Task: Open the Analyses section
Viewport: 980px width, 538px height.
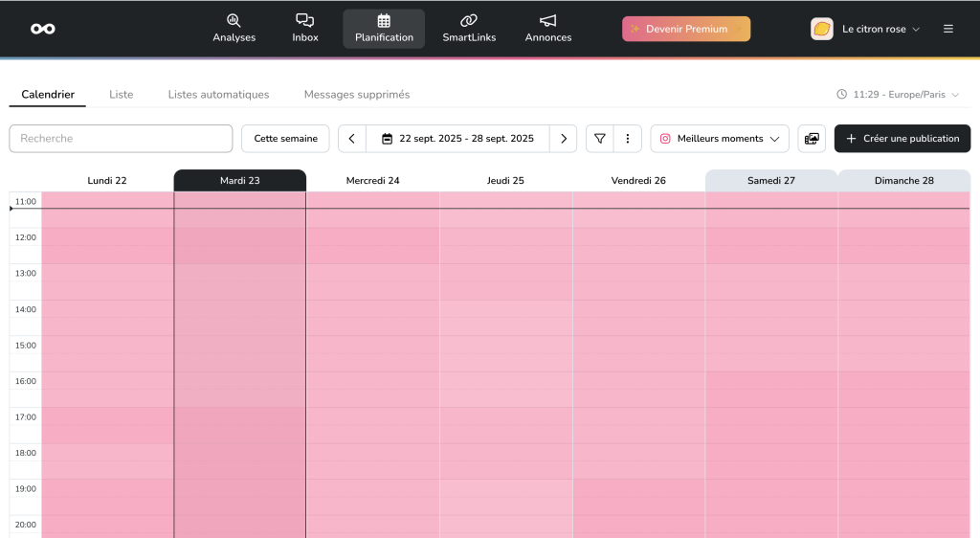Action: coord(234,29)
